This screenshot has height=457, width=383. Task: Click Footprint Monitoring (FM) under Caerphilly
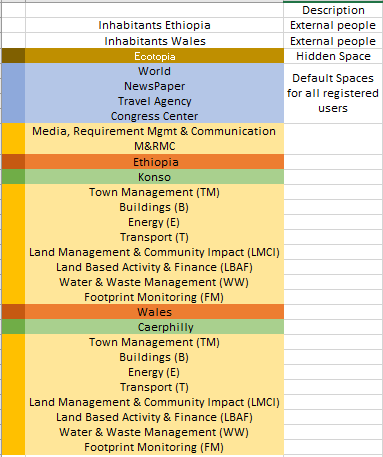(154, 447)
